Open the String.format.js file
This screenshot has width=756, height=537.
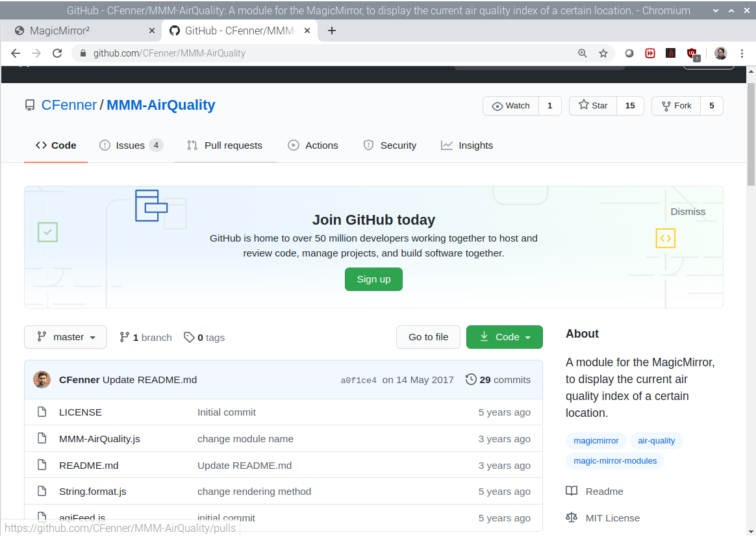tap(93, 492)
